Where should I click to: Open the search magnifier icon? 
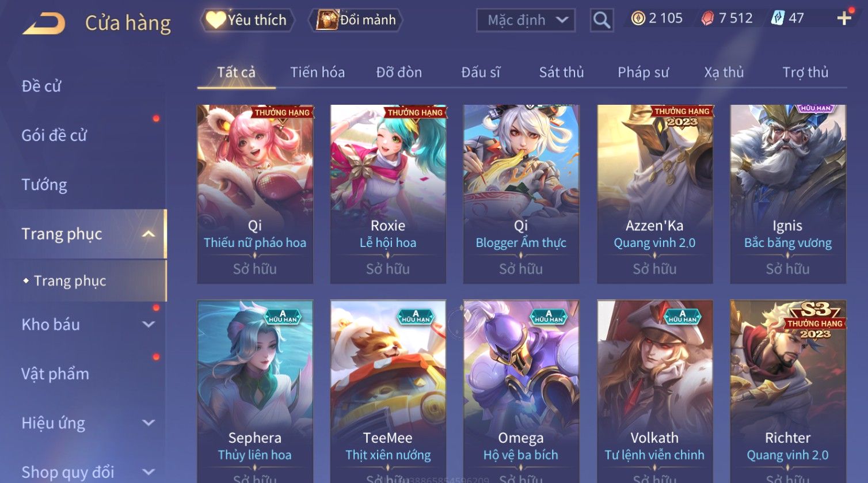tap(601, 20)
